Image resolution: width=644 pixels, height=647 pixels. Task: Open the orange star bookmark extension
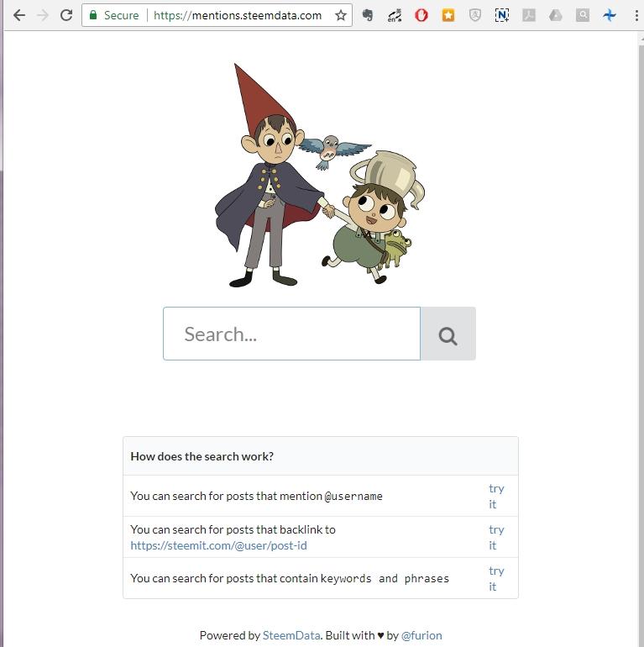448,15
